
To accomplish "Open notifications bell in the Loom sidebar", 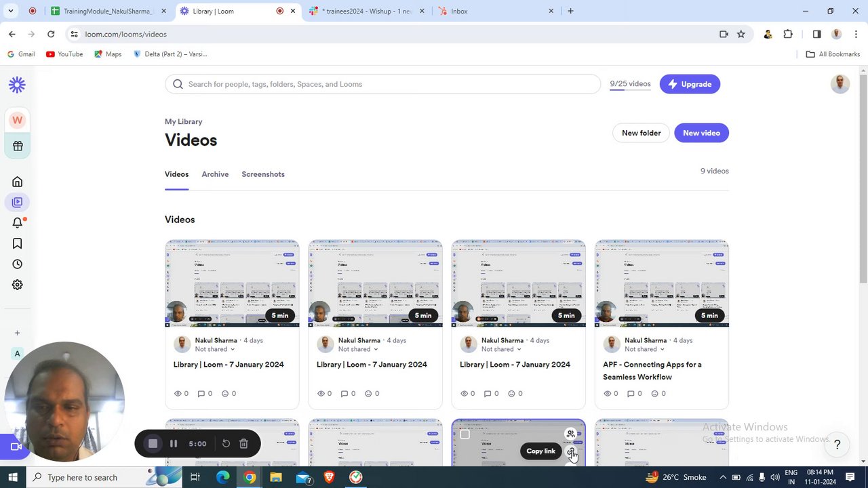I will point(18,223).
